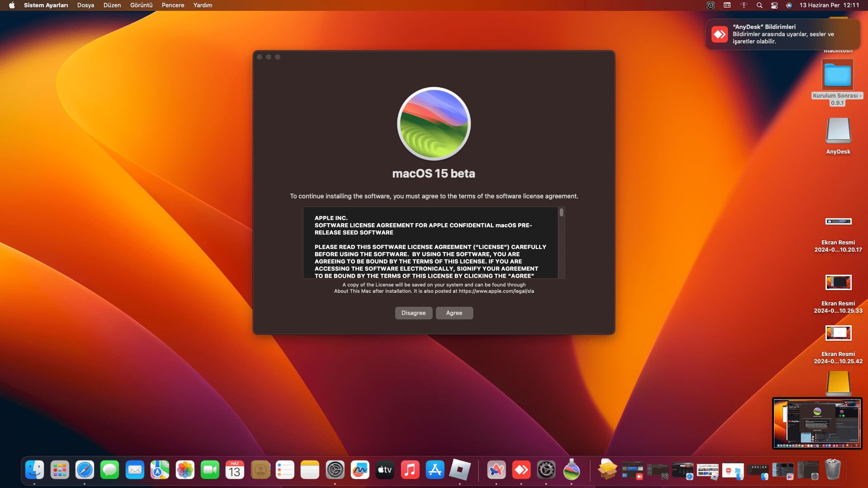Screen dimensions: 868x488
Task: Activate Siri from menu bar
Action: tap(789, 5)
